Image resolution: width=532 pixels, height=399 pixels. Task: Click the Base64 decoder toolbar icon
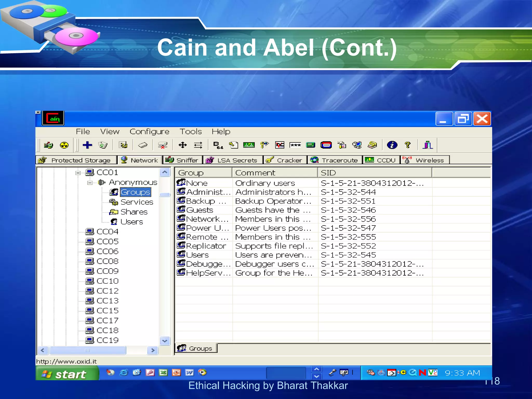218,145
